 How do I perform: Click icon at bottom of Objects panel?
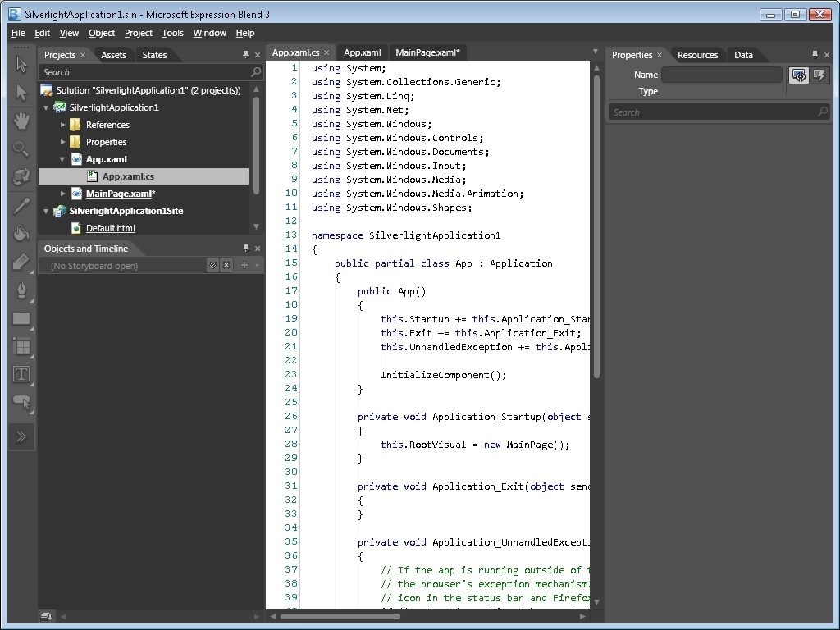point(46,617)
